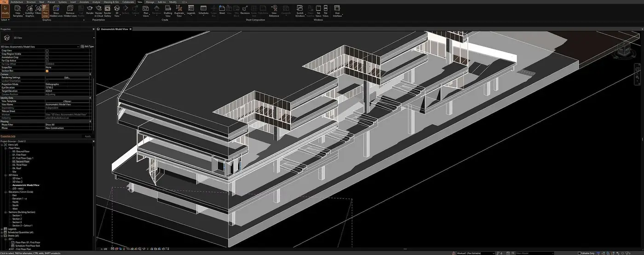
Task: Collapse the Elevations (12mm Circle) node
Action: [x=6, y=191]
